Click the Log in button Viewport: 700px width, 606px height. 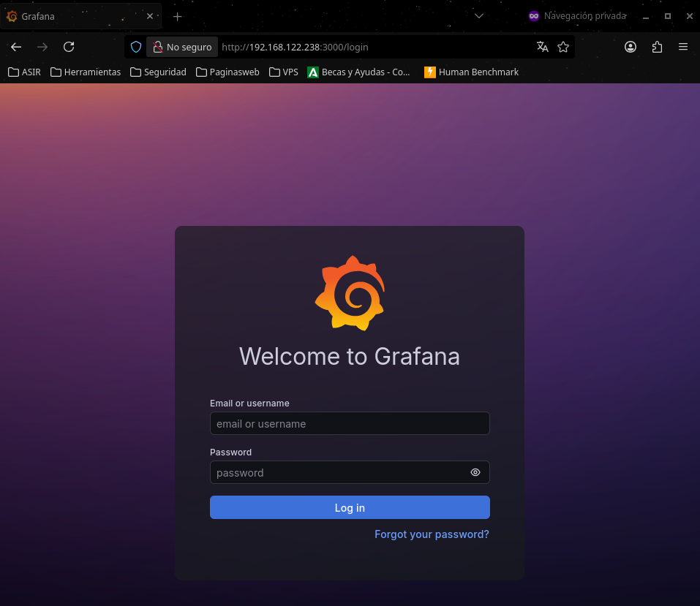(350, 507)
